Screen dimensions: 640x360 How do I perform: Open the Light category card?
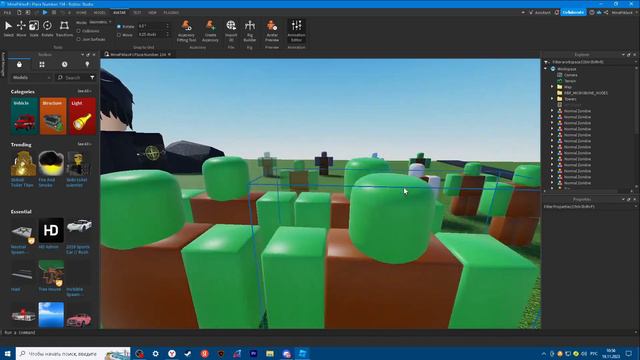pos(82,116)
